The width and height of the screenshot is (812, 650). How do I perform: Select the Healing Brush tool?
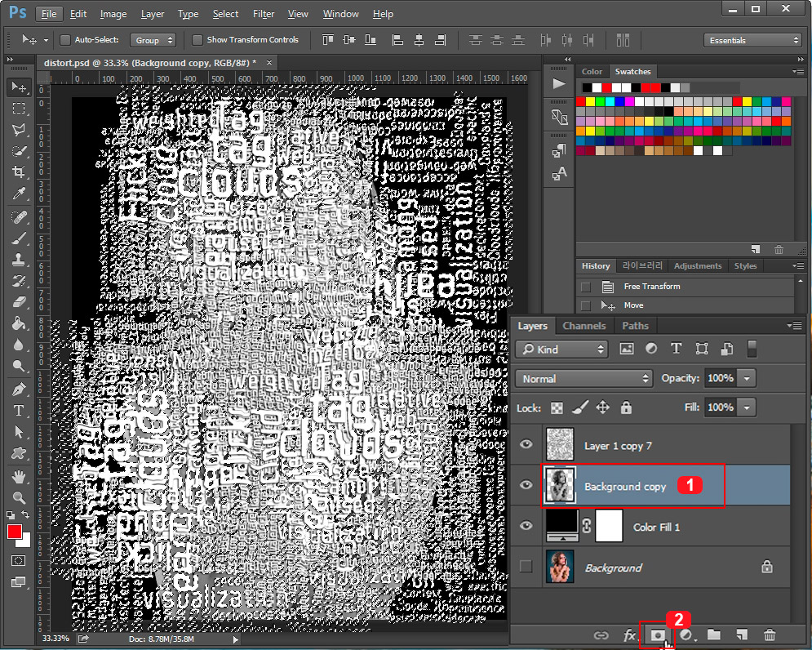19,217
